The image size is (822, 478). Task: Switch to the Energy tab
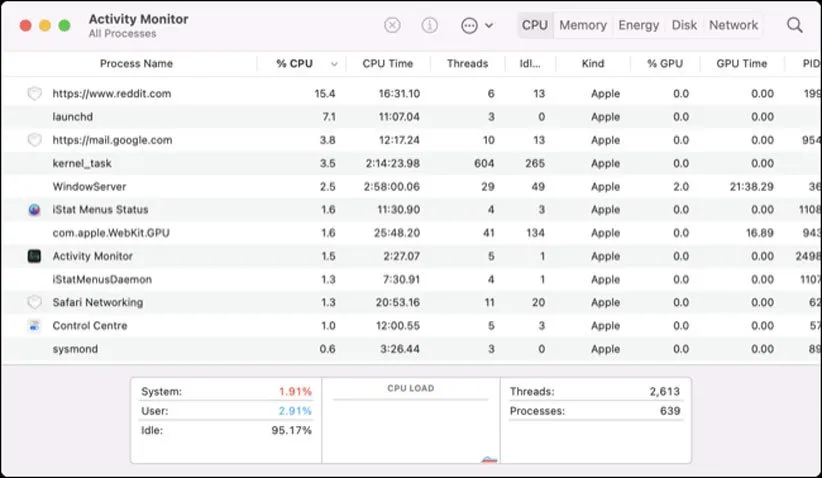tap(638, 25)
